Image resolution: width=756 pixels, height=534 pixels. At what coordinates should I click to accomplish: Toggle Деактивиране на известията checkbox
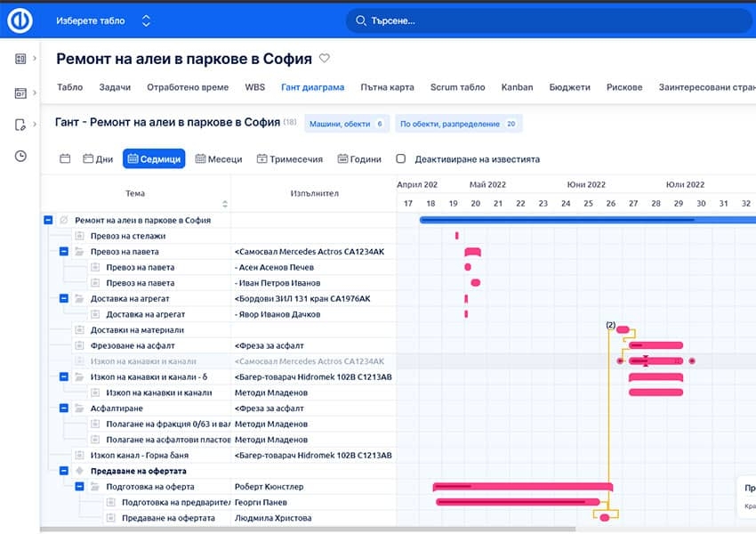[400, 158]
